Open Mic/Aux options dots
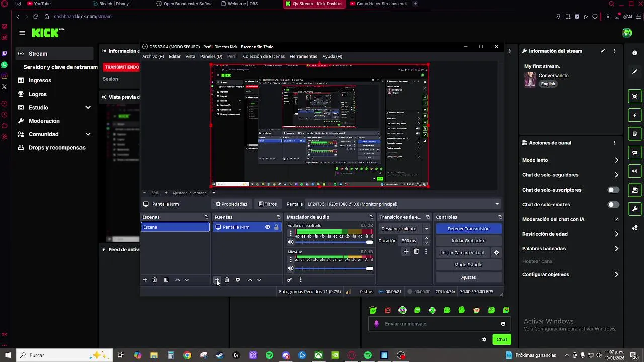The width and height of the screenshot is (644, 362). tap(290, 260)
